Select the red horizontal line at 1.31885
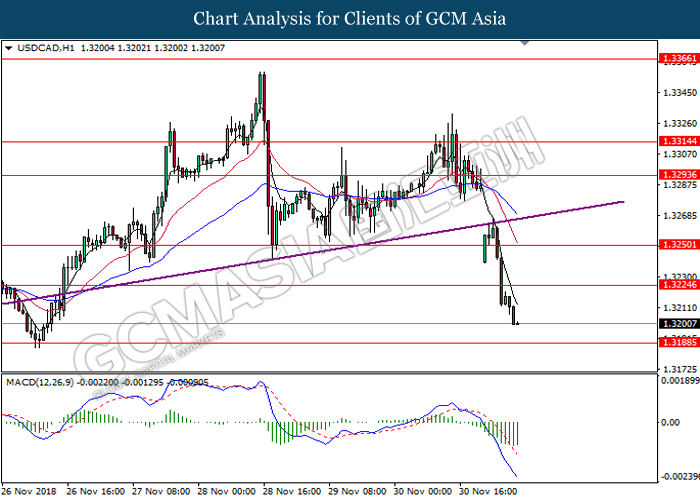The width and height of the screenshot is (700, 500). pos(329,343)
